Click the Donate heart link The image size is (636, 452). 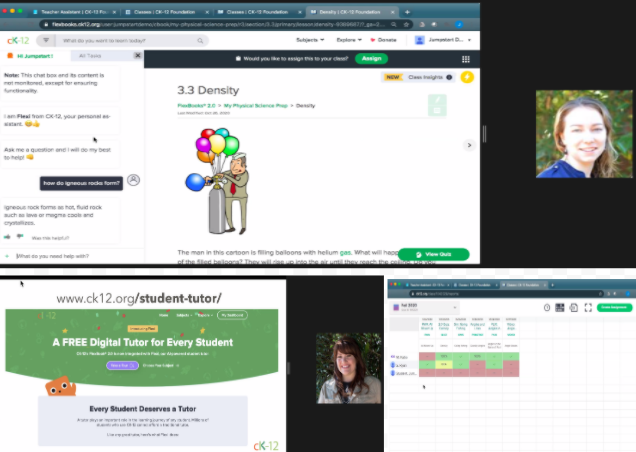383,40
